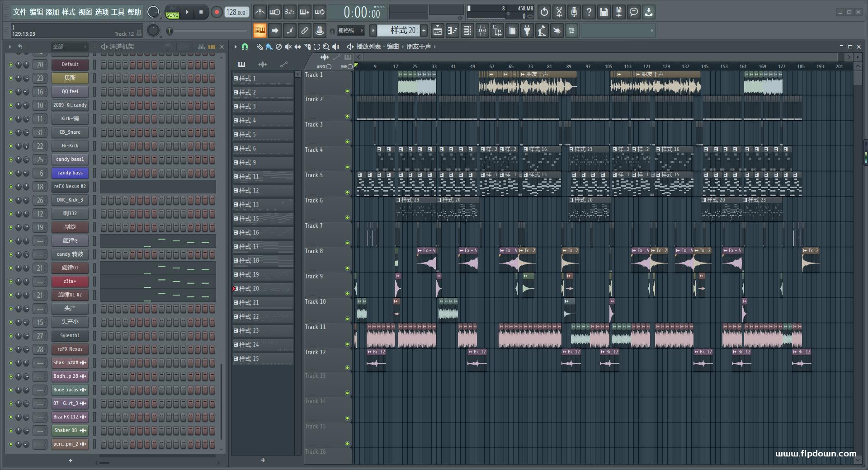Click the Stop button in transport
Viewport: 868px width, 470px height.
201,12
